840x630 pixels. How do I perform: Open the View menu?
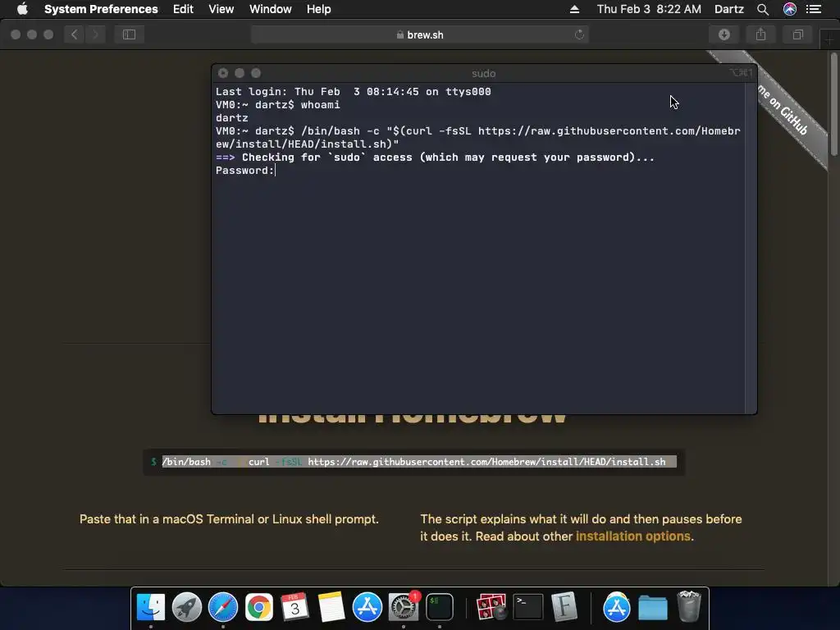[221, 9]
